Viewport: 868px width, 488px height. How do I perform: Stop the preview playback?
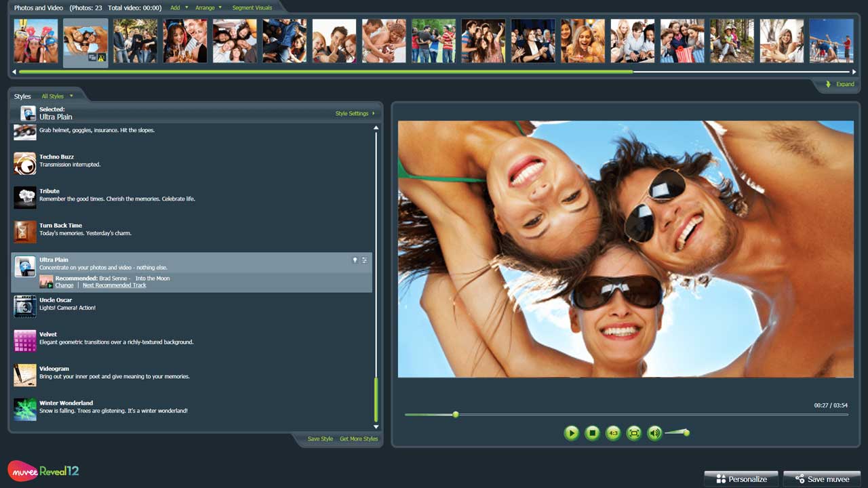pyautogui.click(x=592, y=432)
